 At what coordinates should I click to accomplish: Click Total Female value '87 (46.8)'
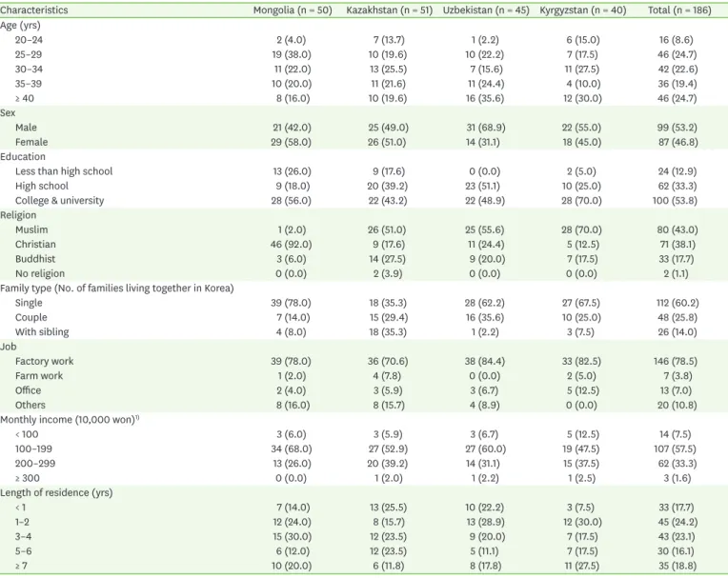tap(677, 142)
